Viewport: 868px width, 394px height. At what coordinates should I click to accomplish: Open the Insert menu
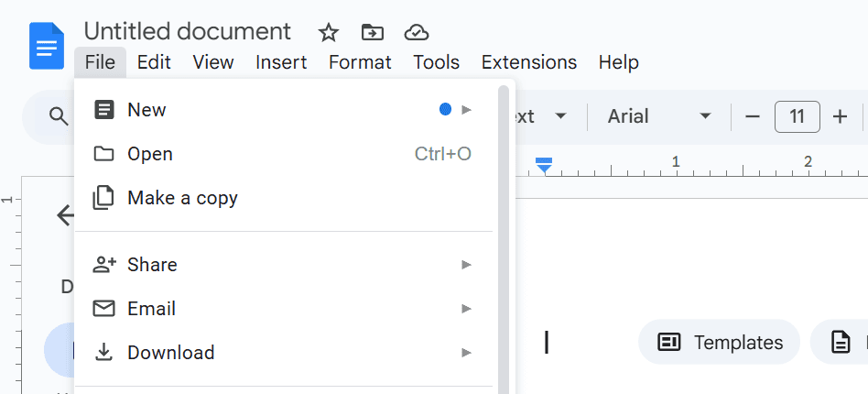281,62
